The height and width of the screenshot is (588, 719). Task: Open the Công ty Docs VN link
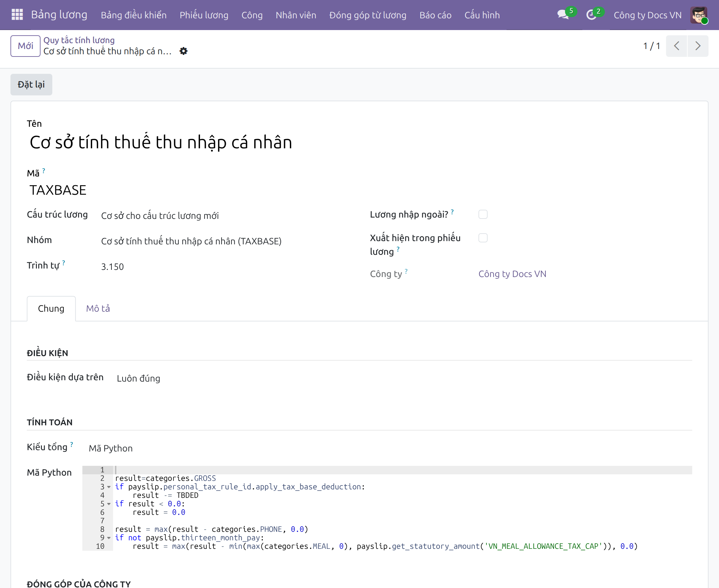[x=512, y=274]
